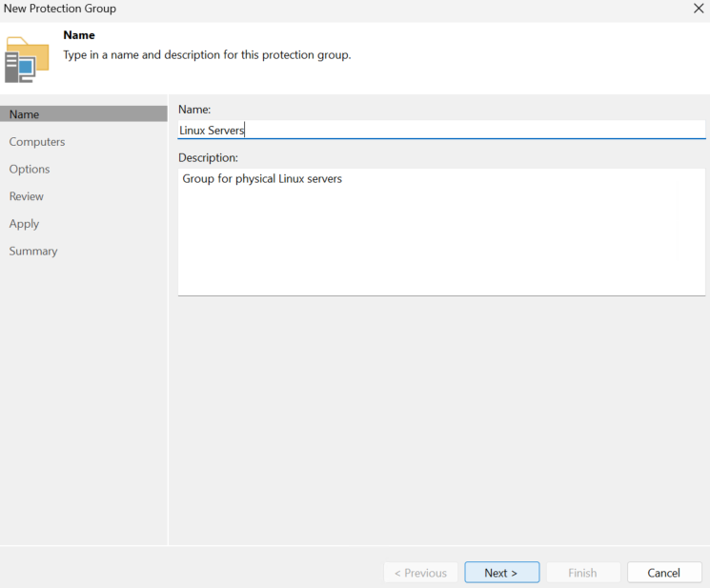Click the Finish button
The height and width of the screenshot is (588, 710).
tap(583, 573)
